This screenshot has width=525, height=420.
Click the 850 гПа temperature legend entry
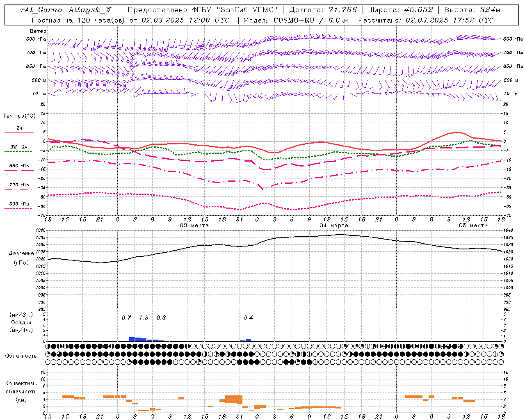19,166
